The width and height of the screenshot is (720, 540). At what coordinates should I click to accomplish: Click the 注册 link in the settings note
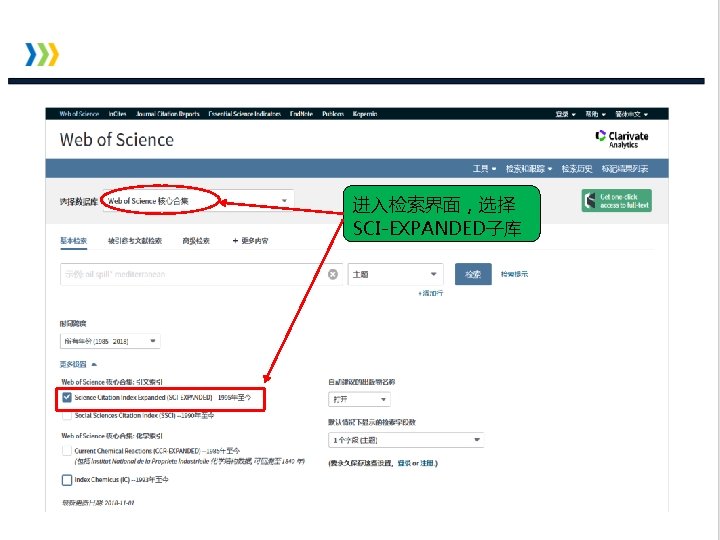pos(427,463)
